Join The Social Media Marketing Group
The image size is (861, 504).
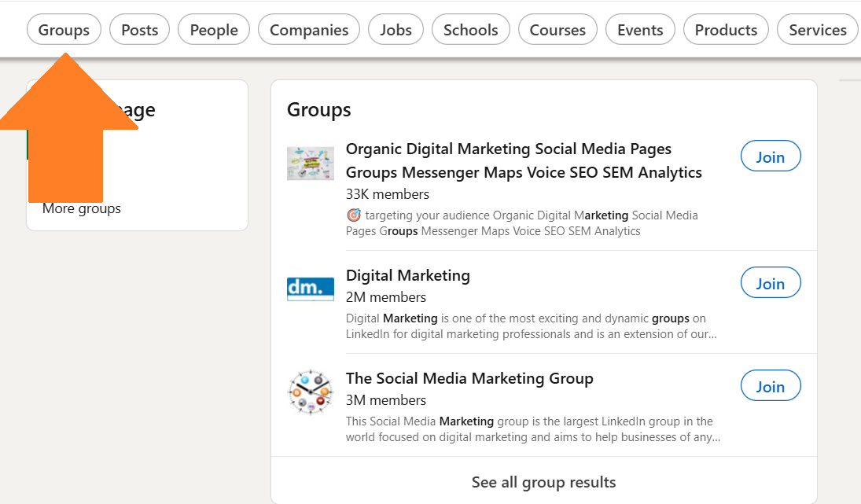pyautogui.click(x=770, y=387)
